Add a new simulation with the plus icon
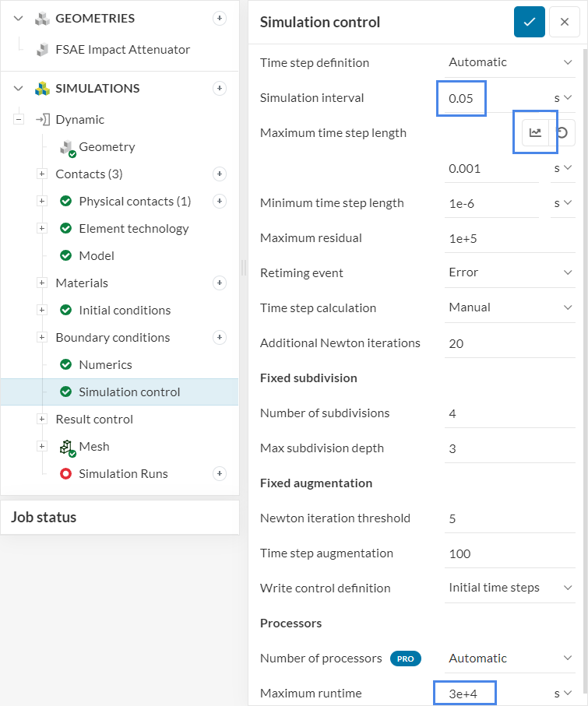The width and height of the screenshot is (588, 706). pyautogui.click(x=220, y=89)
